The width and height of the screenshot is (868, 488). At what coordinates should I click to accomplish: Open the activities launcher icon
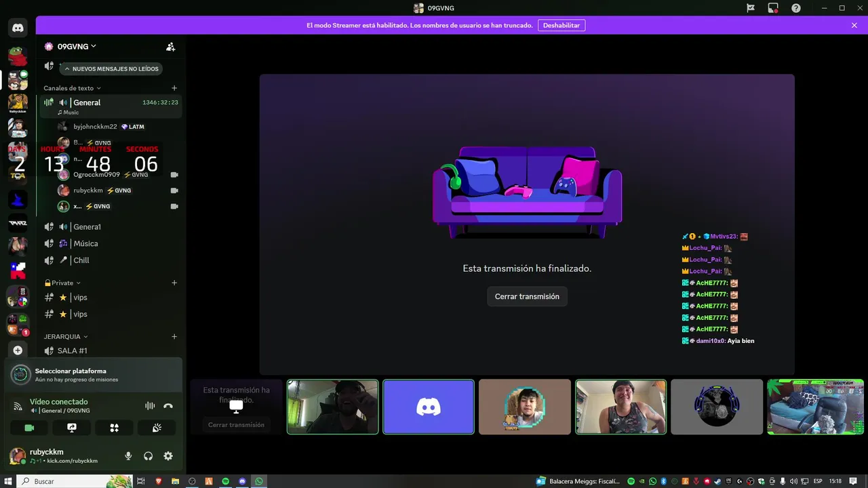[114, 428]
